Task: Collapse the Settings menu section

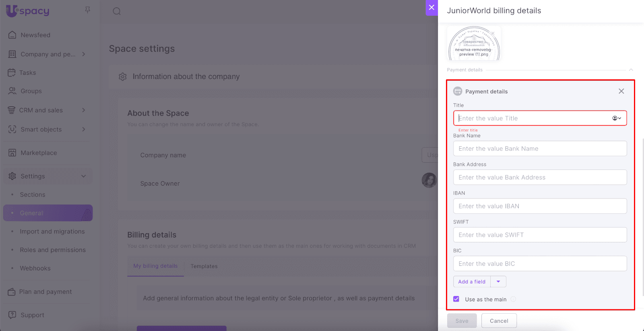Action: (84, 176)
